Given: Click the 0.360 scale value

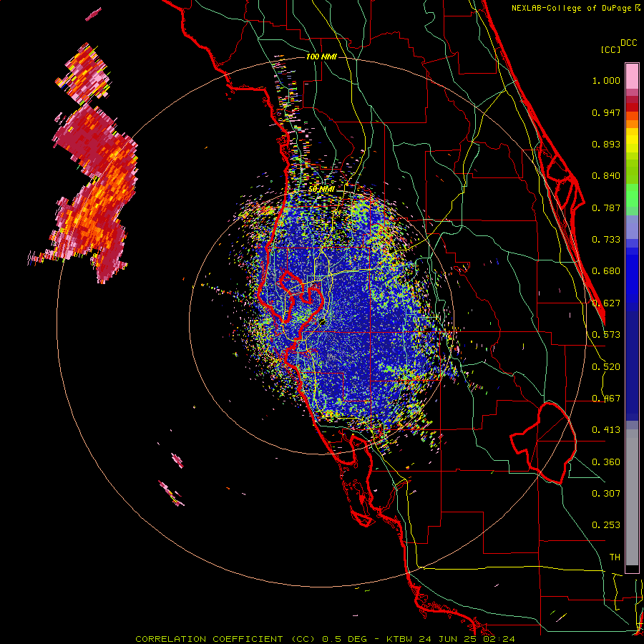Looking at the screenshot, I should [606, 462].
